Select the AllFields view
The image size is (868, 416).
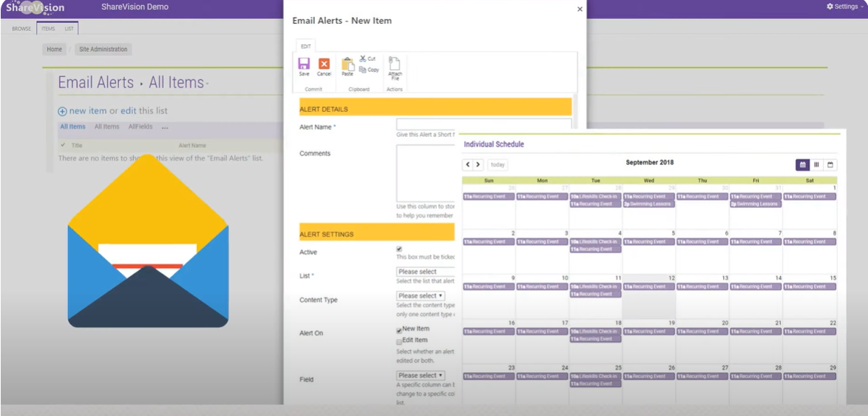140,127
